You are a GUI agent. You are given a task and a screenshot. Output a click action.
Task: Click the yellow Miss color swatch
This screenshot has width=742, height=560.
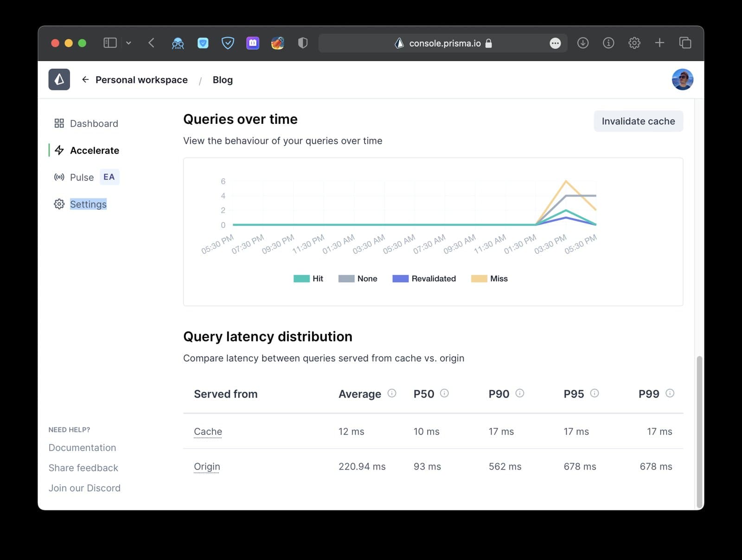[479, 278]
